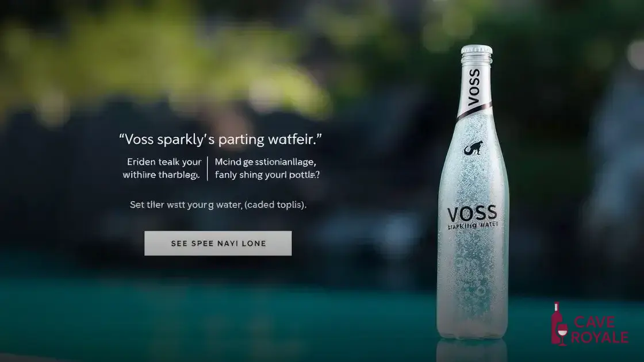Click the "fanly shing yourl pottle?" text
The image size is (644, 362).
tap(267, 175)
